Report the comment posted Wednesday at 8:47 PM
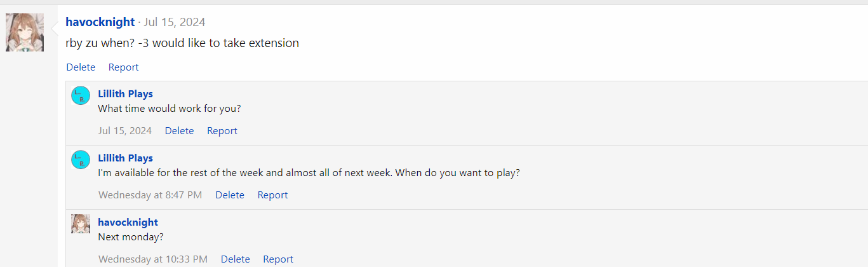This screenshot has height=267, width=868. pos(272,195)
